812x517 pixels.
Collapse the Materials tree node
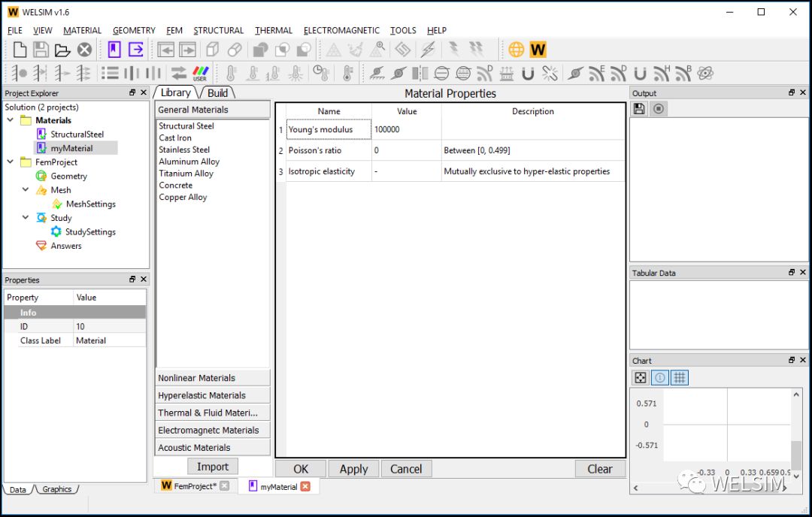pos(11,120)
